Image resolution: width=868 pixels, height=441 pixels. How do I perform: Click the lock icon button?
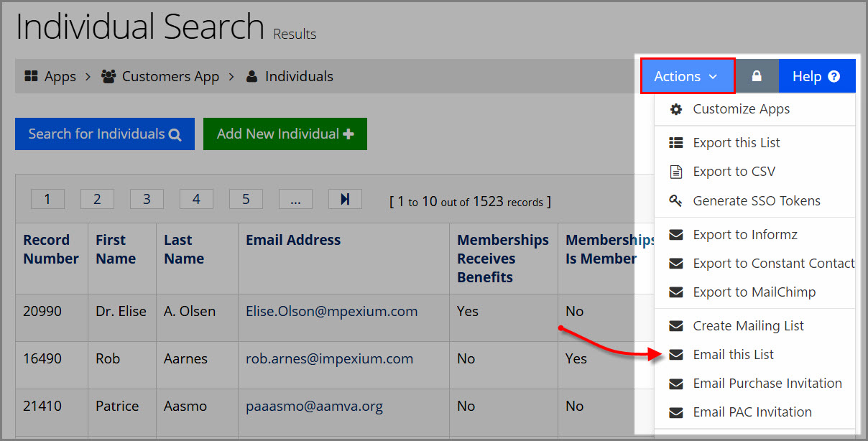(x=757, y=76)
